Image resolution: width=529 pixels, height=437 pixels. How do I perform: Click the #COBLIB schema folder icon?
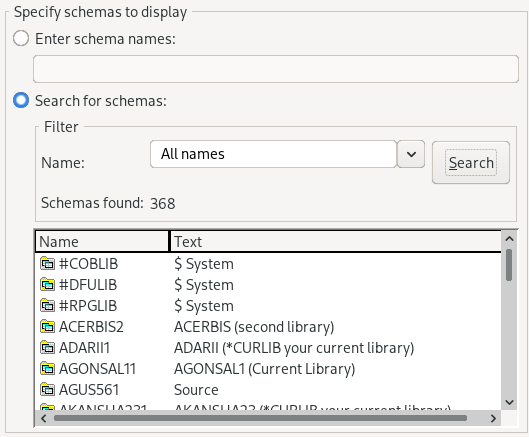pos(47,264)
